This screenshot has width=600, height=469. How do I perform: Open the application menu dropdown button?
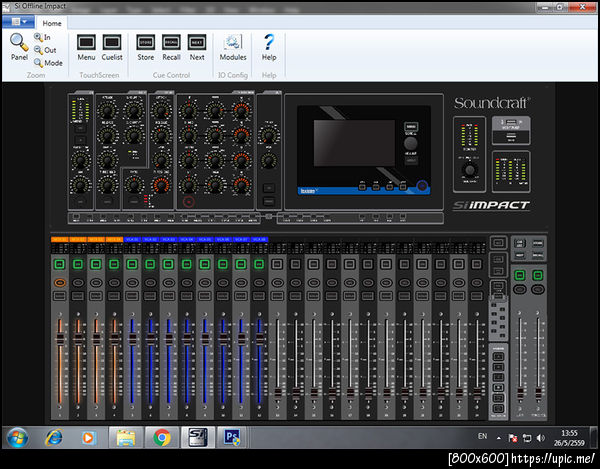[x=20, y=22]
